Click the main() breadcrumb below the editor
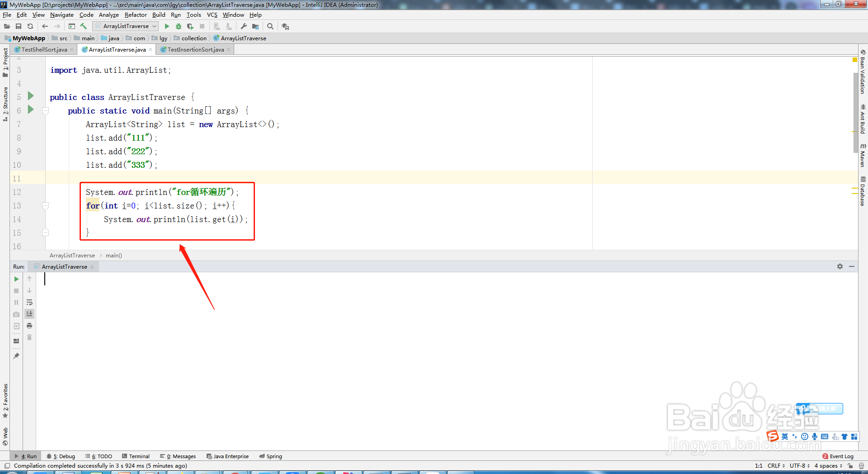The image size is (868, 474). click(114, 256)
